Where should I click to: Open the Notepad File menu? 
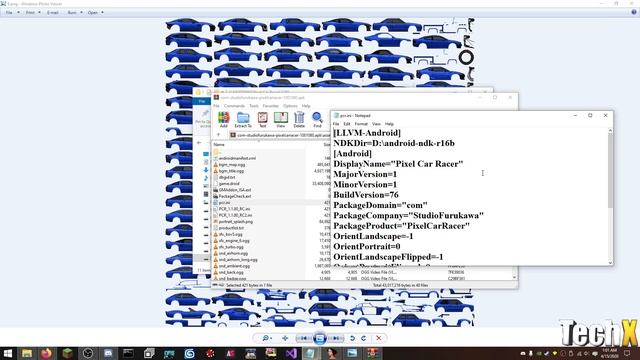[x=336, y=124]
